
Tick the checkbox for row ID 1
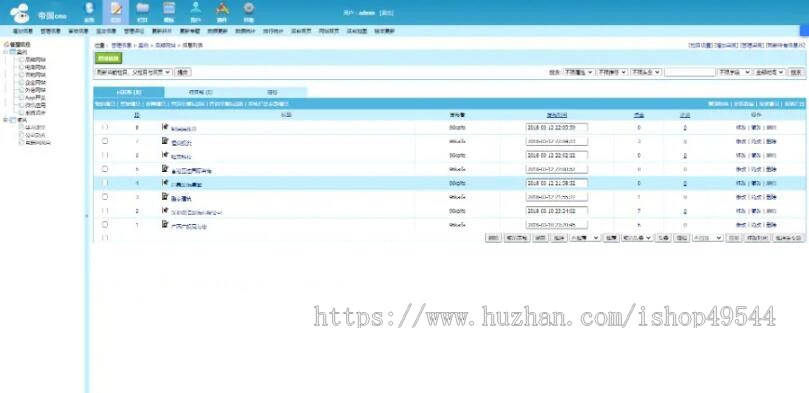(105, 224)
